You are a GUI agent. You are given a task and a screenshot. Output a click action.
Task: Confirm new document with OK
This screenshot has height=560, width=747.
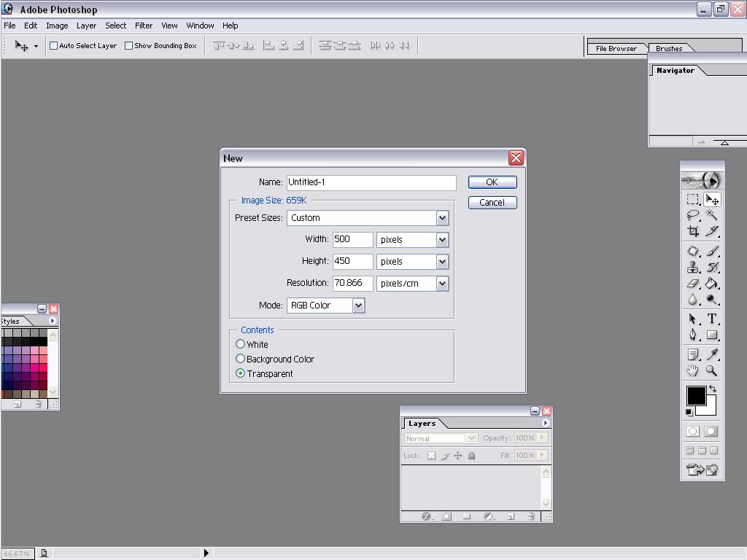point(492,182)
